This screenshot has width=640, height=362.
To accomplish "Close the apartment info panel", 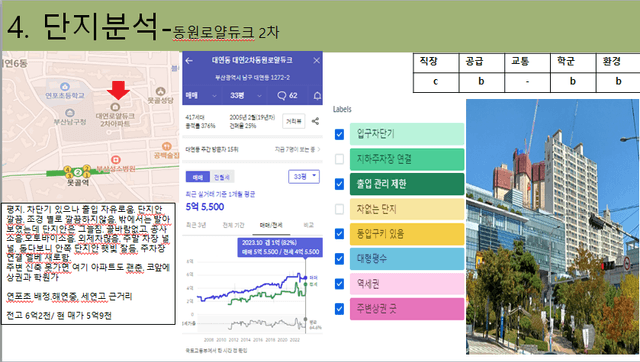I will (316, 60).
